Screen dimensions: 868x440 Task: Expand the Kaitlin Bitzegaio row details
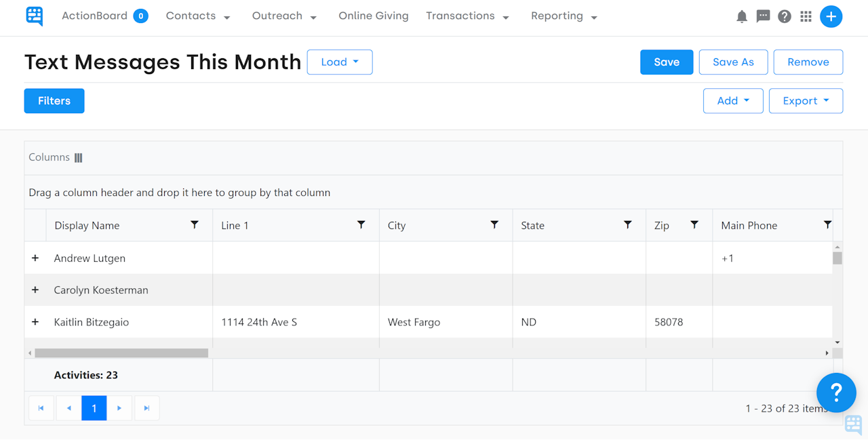click(x=35, y=322)
